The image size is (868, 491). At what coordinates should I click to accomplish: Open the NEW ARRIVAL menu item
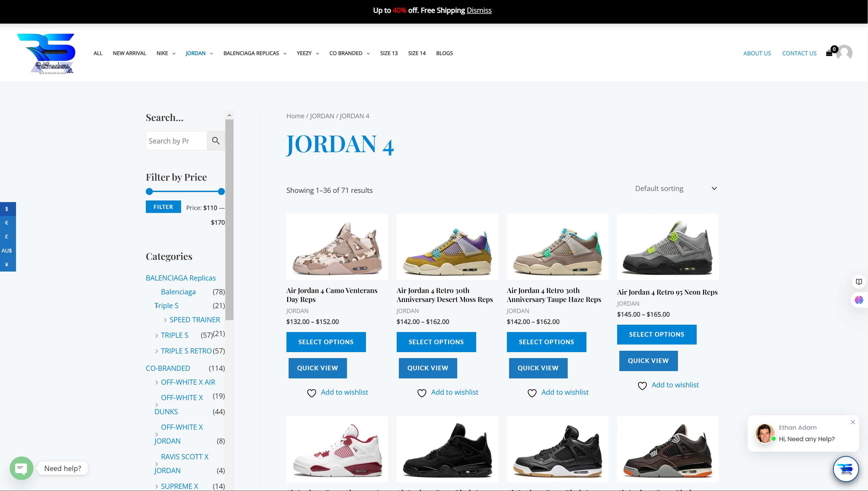pos(129,53)
